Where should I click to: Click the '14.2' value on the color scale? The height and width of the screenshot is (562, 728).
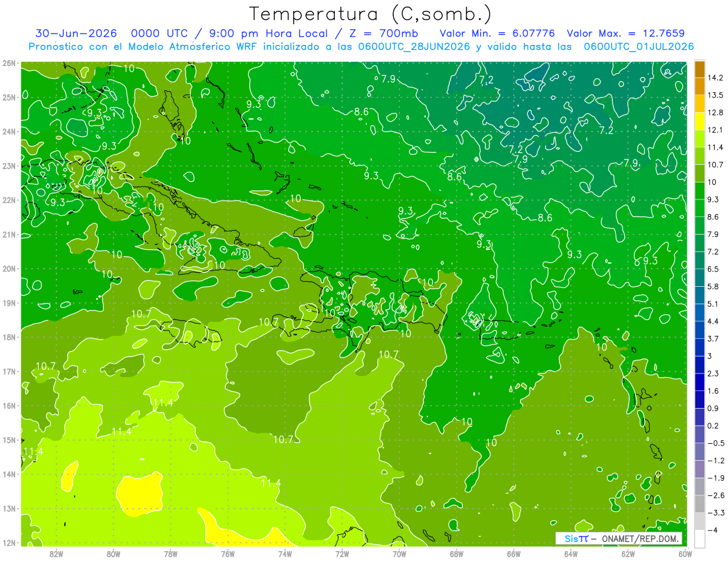point(716,78)
